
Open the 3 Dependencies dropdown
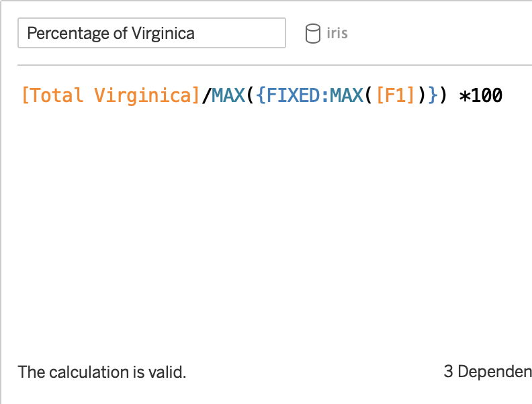pos(488,372)
